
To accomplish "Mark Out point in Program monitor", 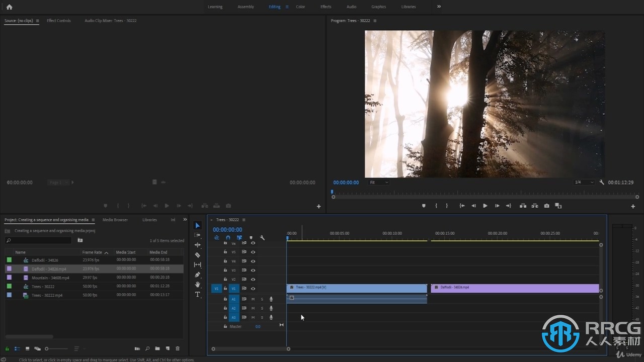I will (x=447, y=206).
